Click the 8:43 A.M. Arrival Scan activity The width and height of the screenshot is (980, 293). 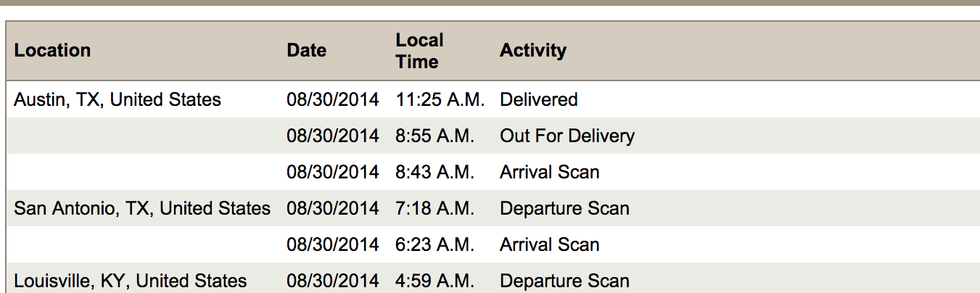coord(549,173)
